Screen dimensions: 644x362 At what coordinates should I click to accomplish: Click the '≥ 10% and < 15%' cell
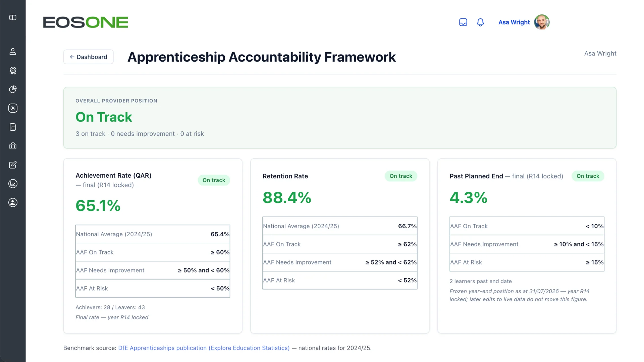579,244
